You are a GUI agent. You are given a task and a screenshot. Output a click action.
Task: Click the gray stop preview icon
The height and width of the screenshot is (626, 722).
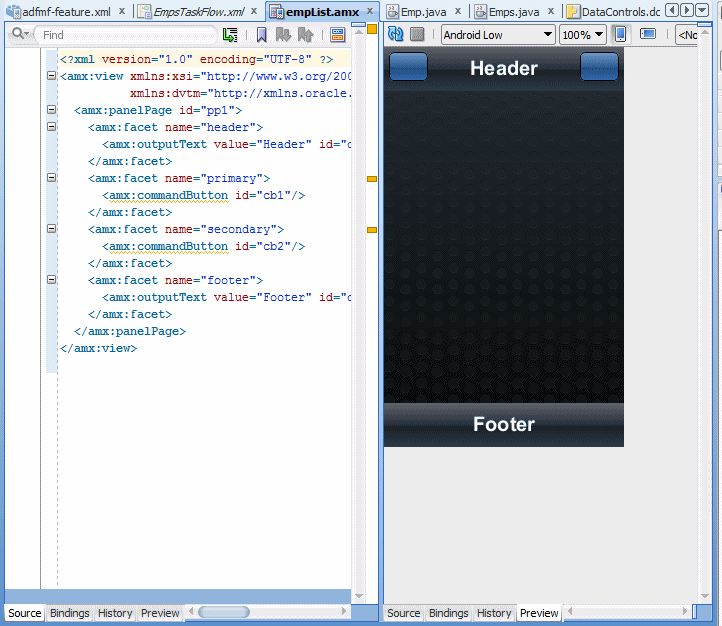(x=417, y=35)
